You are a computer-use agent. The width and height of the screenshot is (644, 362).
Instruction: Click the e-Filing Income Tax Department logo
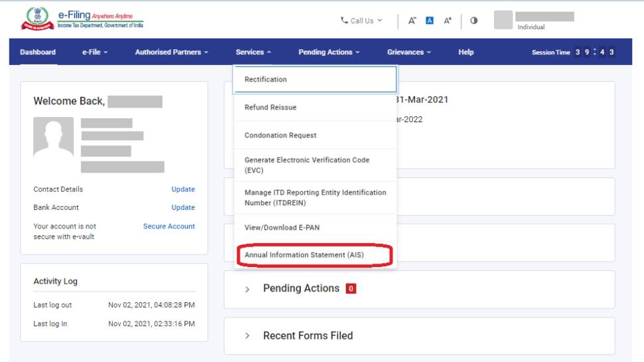[82, 19]
